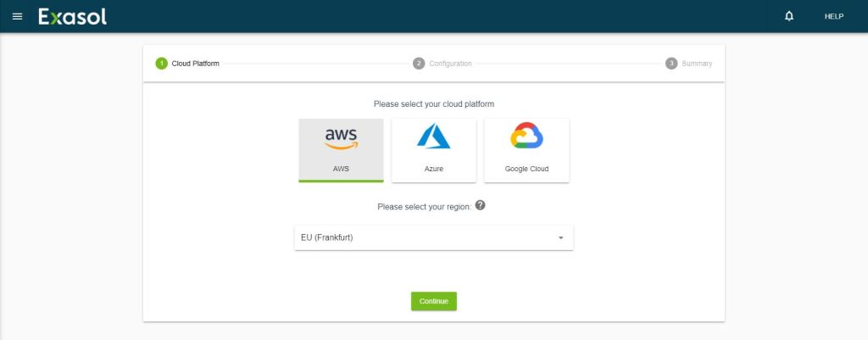Click step 1 circle in stepper

point(161,64)
